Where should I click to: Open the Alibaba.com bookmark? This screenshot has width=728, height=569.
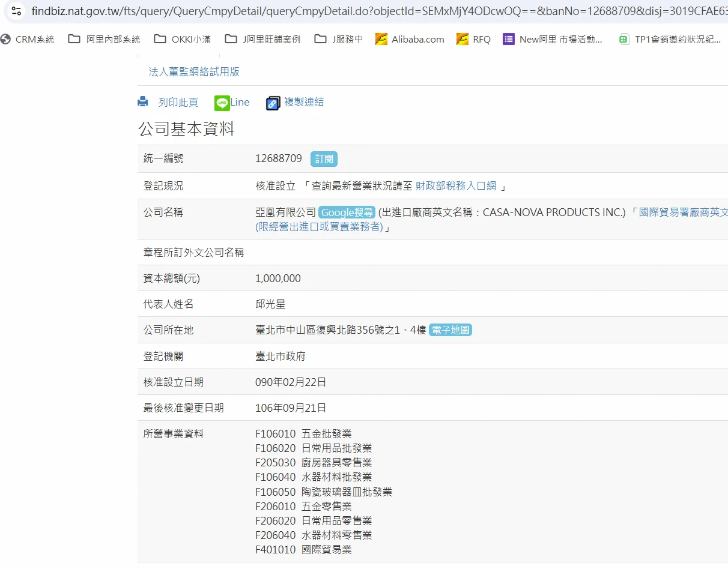(x=410, y=39)
